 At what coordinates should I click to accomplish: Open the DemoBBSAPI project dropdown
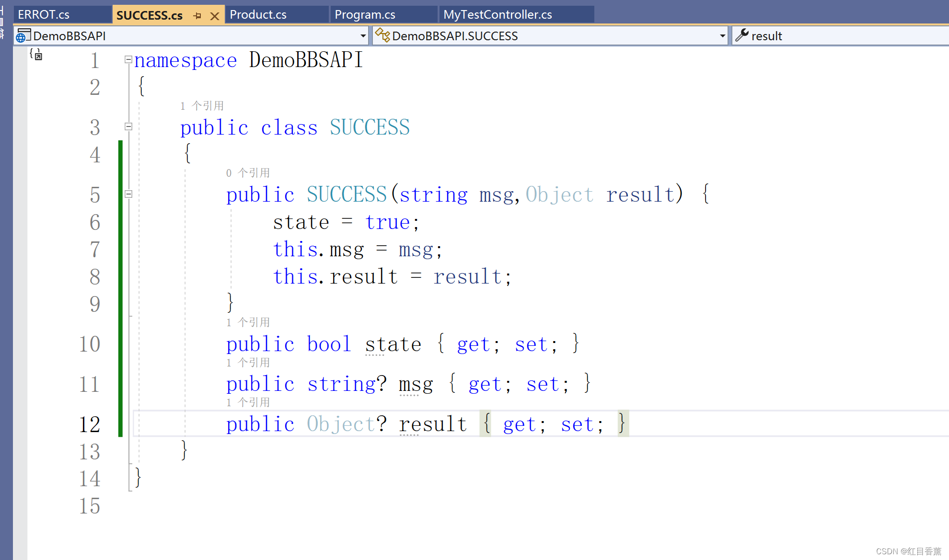click(362, 35)
